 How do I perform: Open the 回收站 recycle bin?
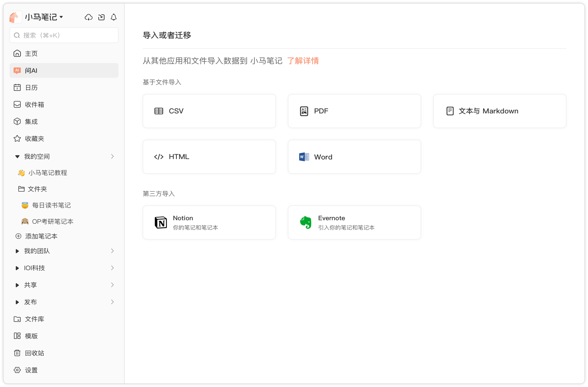coord(34,353)
